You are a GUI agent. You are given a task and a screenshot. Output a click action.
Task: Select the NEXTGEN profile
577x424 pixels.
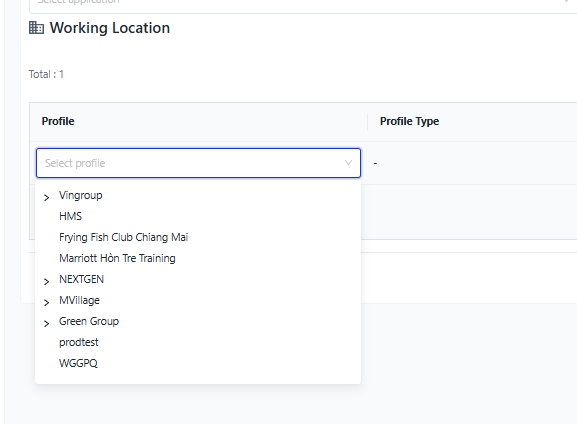point(81,279)
